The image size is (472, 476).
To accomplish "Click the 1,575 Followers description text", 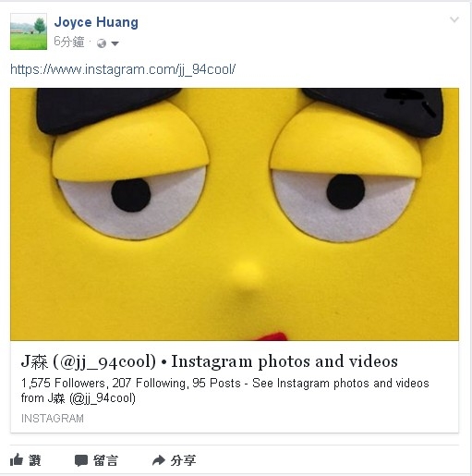I will coord(224,390).
